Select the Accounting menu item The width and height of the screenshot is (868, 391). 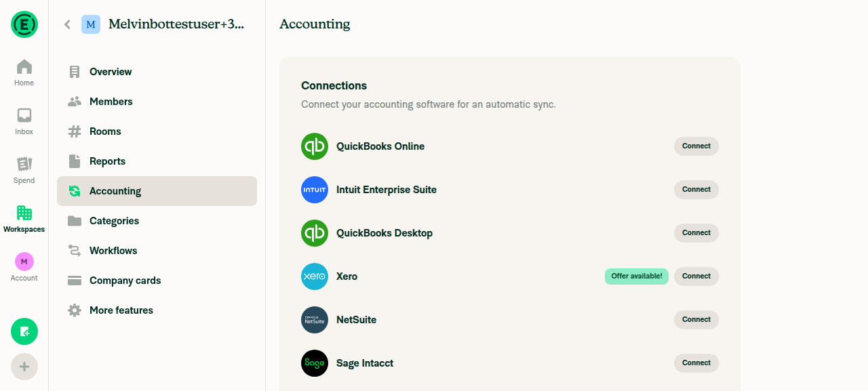(157, 191)
